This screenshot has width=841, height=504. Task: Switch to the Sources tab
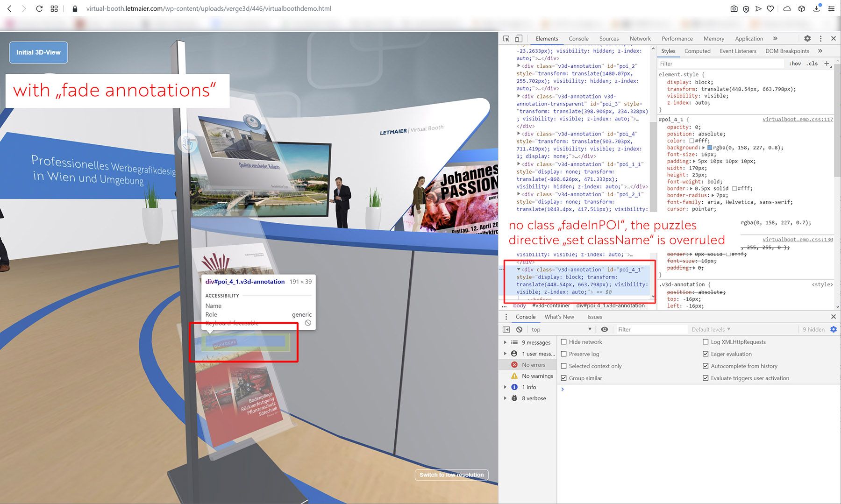(609, 39)
